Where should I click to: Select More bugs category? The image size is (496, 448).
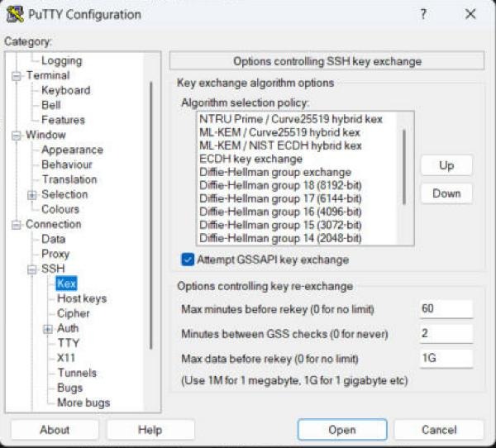point(83,403)
